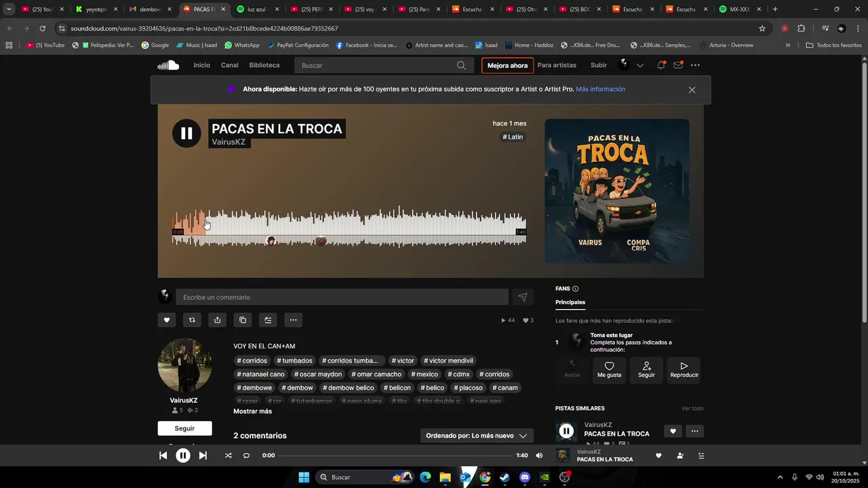This screenshot has width=868, height=488.
Task: Open the VairusKZ profile picture
Action: [184, 365]
